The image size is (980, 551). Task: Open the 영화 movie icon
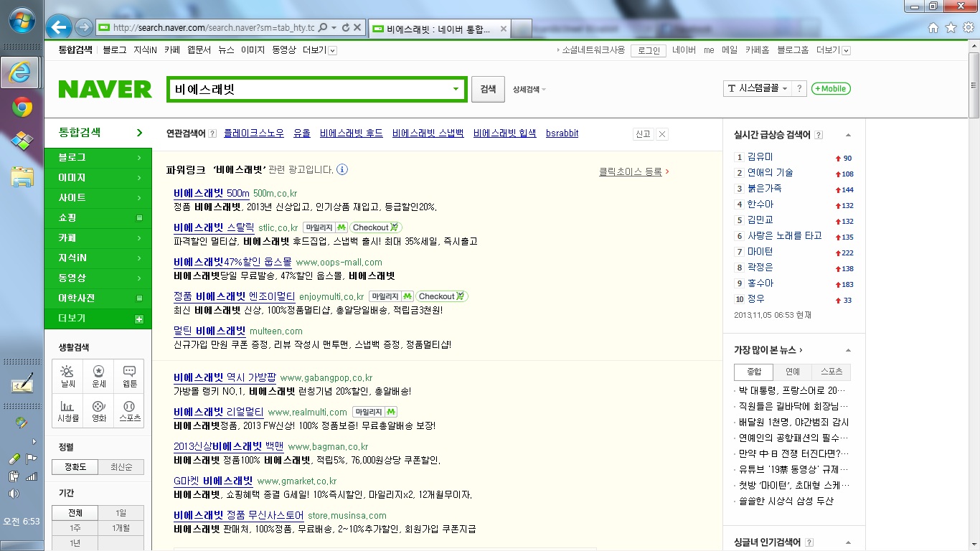[x=98, y=411]
